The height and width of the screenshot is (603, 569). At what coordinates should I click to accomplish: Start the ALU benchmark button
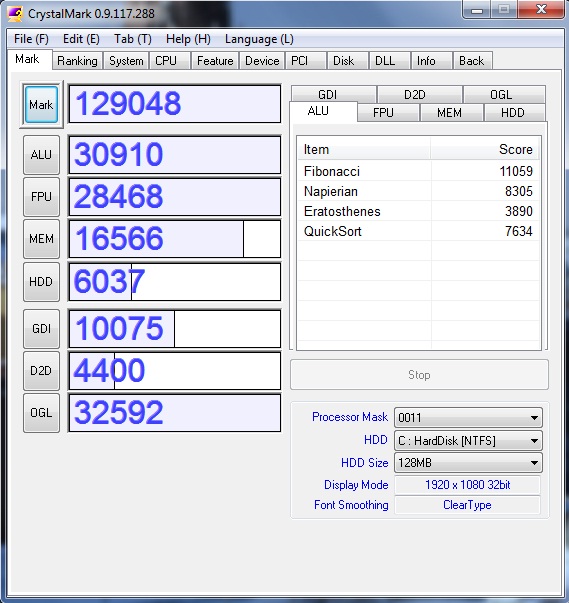click(x=41, y=155)
